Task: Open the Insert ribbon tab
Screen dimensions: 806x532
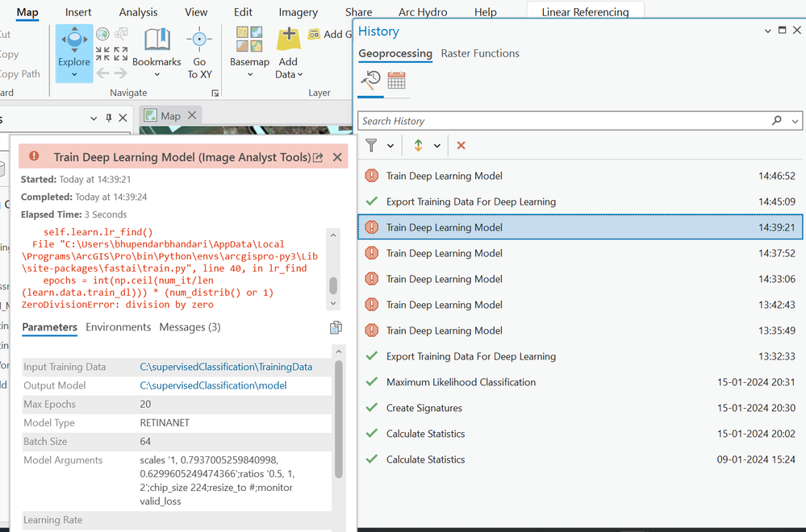Action: point(78,12)
